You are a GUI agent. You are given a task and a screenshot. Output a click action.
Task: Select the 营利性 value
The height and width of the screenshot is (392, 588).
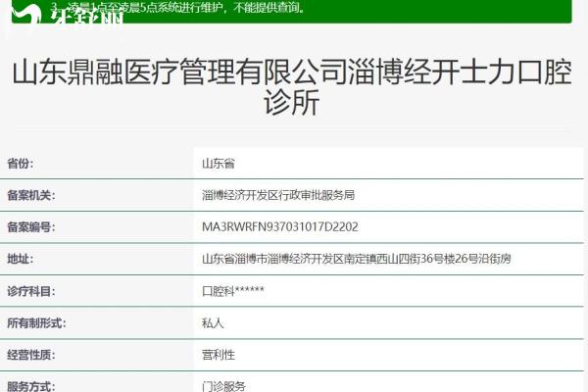(219, 355)
